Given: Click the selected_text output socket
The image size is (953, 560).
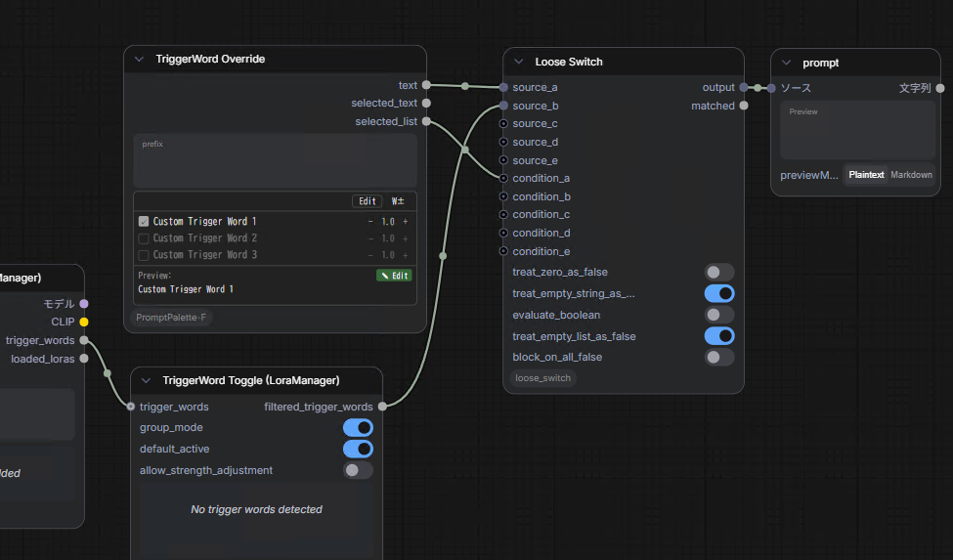Looking at the screenshot, I should click(426, 104).
